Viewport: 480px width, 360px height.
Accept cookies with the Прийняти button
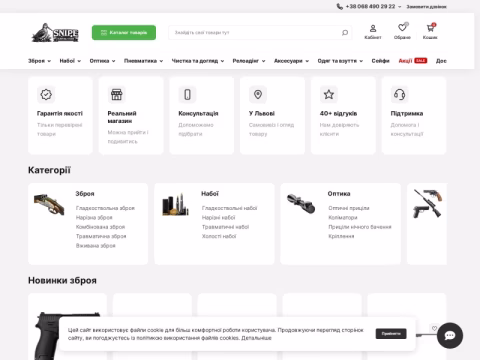[391, 334]
